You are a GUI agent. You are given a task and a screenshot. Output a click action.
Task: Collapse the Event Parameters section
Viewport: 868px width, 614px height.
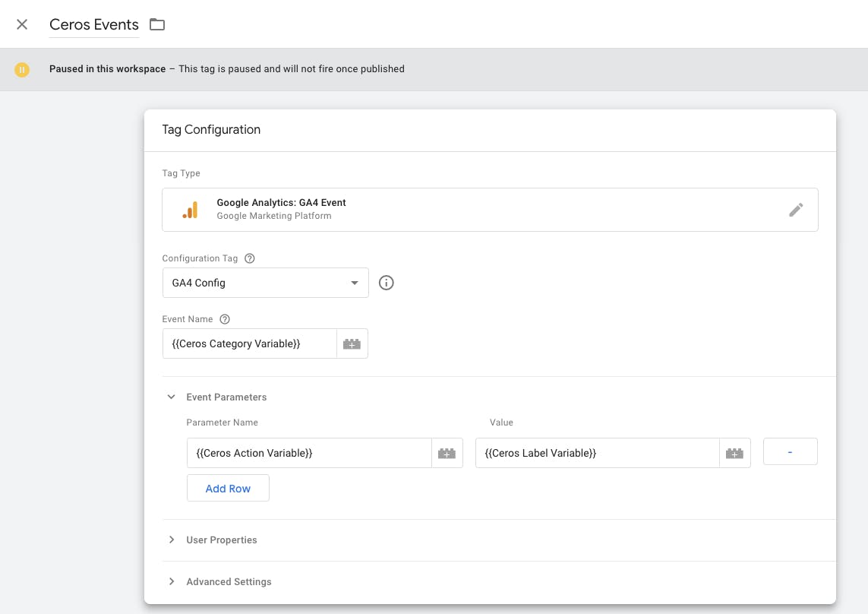(172, 397)
